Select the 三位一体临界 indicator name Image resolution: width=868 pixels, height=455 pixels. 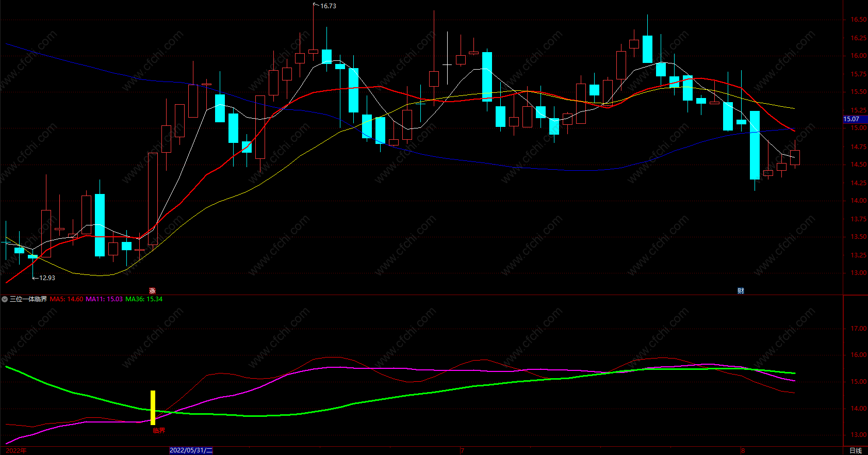[28, 299]
